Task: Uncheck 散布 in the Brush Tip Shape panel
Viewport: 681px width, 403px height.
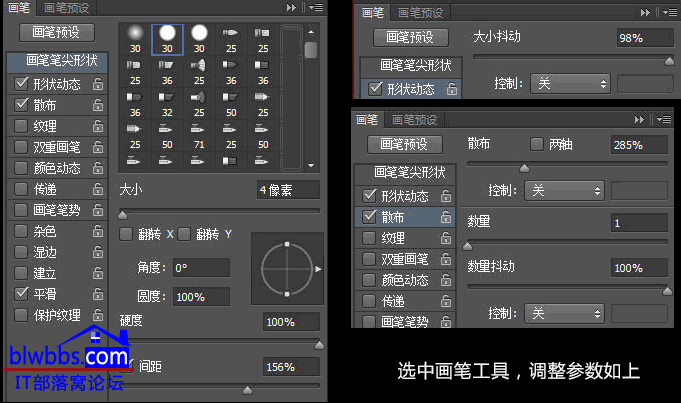Action: pyautogui.click(x=21, y=105)
